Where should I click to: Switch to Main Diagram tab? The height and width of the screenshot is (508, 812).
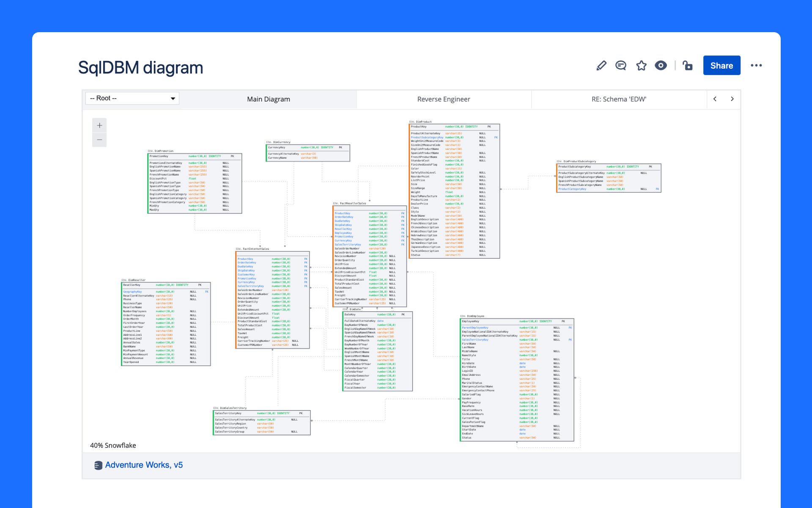pos(269,99)
